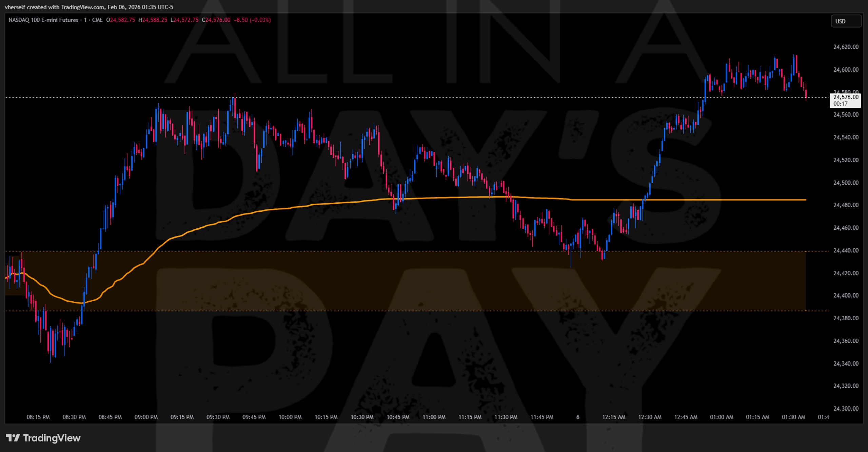This screenshot has width=868, height=452.
Task: Select the NASDAQ 100 E-mini Futures symbol title
Action: point(43,20)
